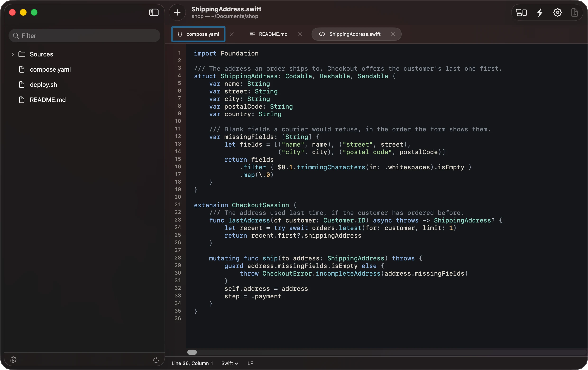Open the Swift language dropdown
Viewport: 588px width, 370px height.
click(x=230, y=363)
